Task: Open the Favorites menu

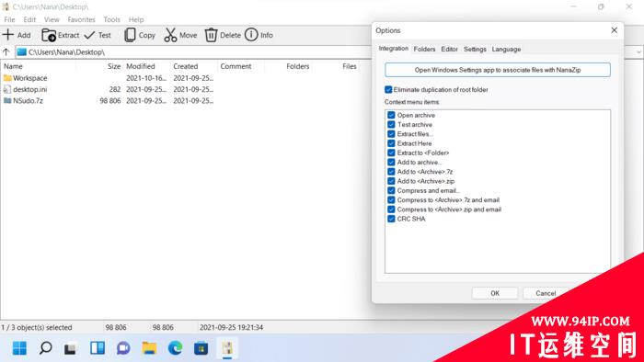Action: click(81, 19)
